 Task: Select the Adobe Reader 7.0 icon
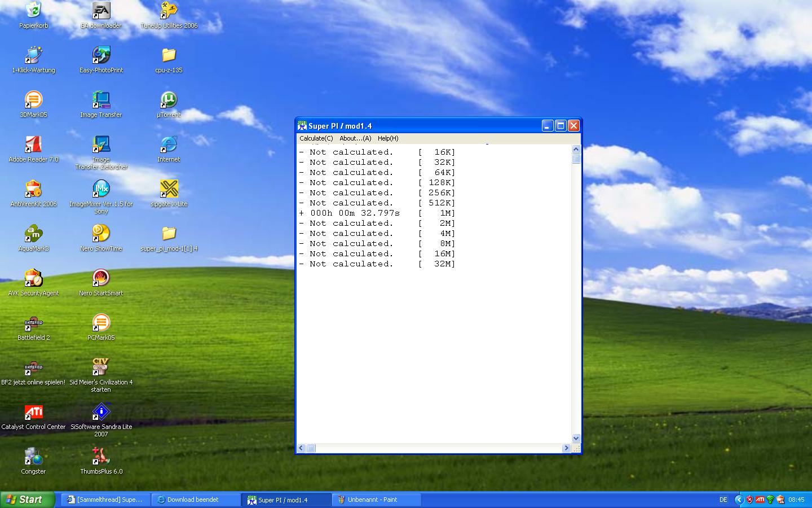pyautogui.click(x=33, y=144)
